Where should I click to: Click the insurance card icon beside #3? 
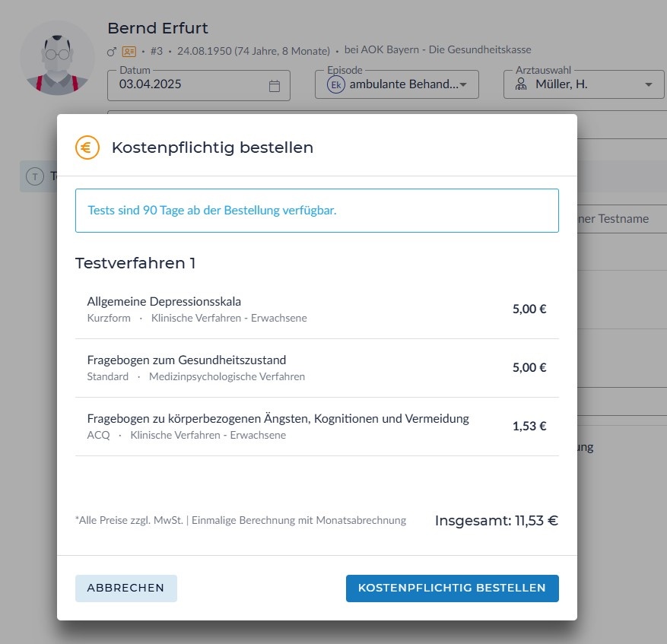[x=129, y=51]
